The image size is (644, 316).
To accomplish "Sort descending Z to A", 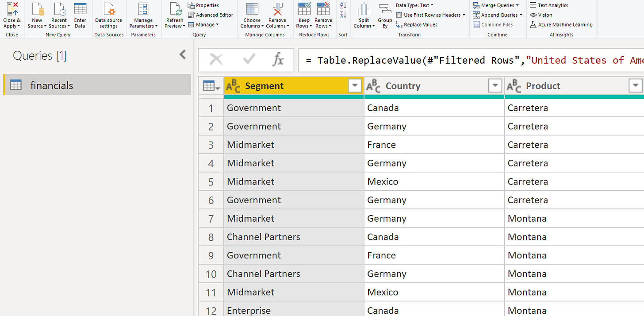I will coord(343,15).
